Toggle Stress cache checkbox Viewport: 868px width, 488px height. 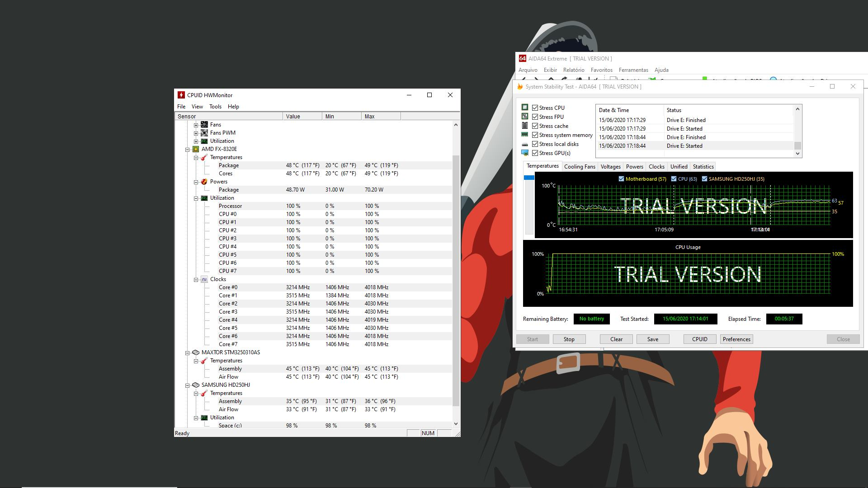pos(535,126)
